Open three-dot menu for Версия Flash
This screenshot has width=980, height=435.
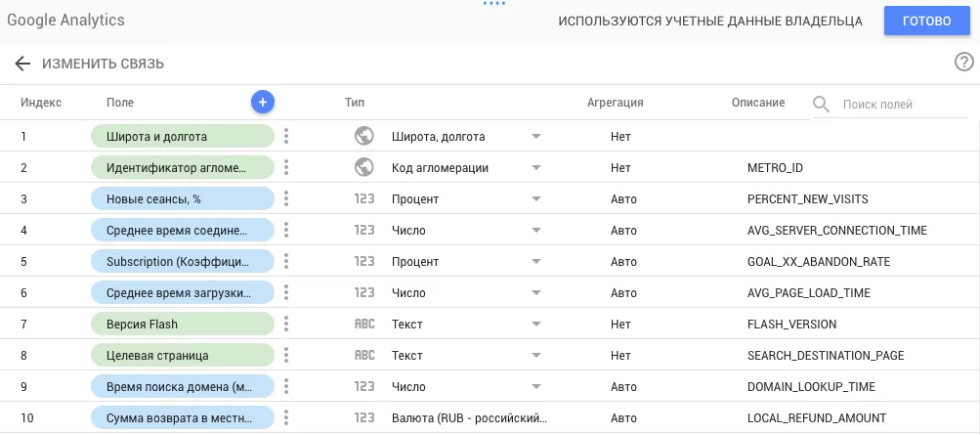286,324
